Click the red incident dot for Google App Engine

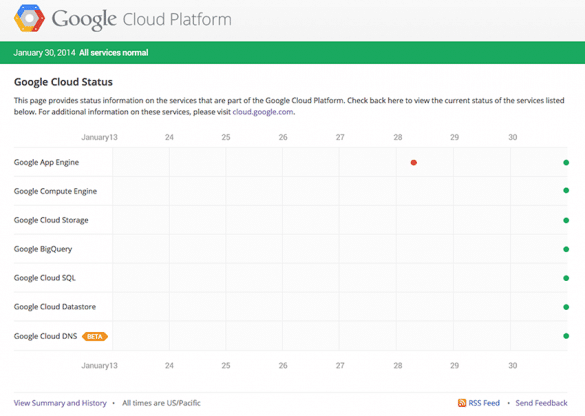click(413, 162)
